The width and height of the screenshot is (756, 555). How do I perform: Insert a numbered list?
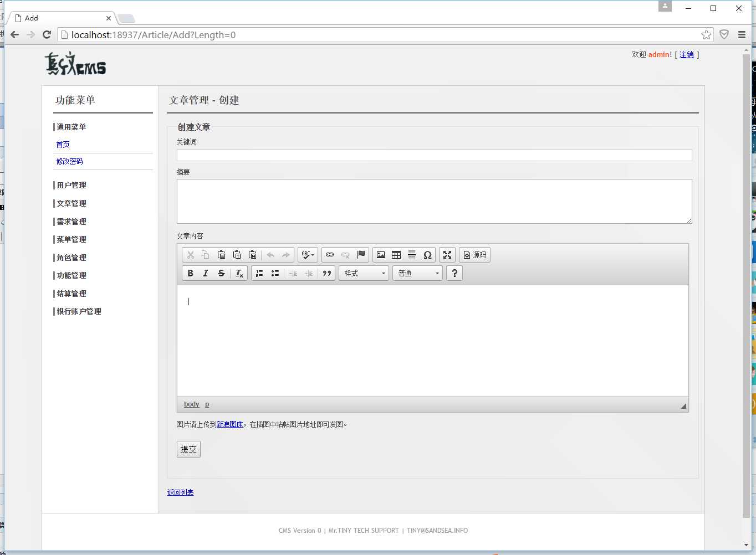click(259, 273)
